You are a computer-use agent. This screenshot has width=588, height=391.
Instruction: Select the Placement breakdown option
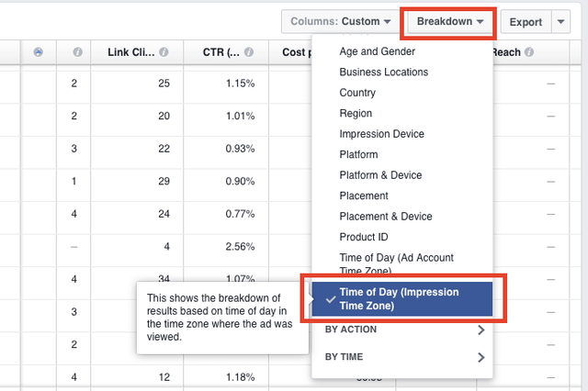[x=364, y=195]
